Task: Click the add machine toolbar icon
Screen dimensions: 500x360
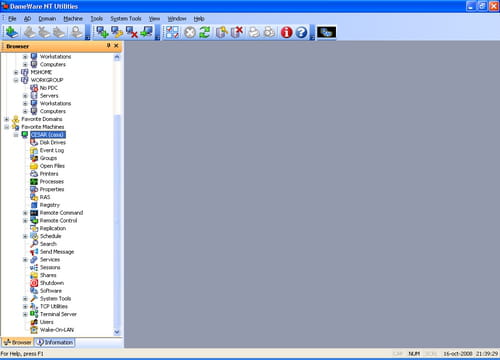Action: pyautogui.click(x=102, y=32)
